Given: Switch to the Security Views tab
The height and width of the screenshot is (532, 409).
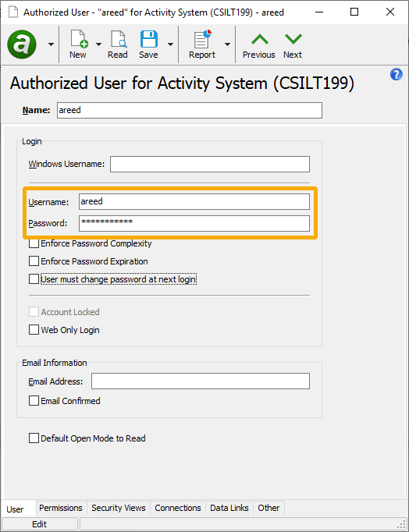Looking at the screenshot, I should point(119,508).
